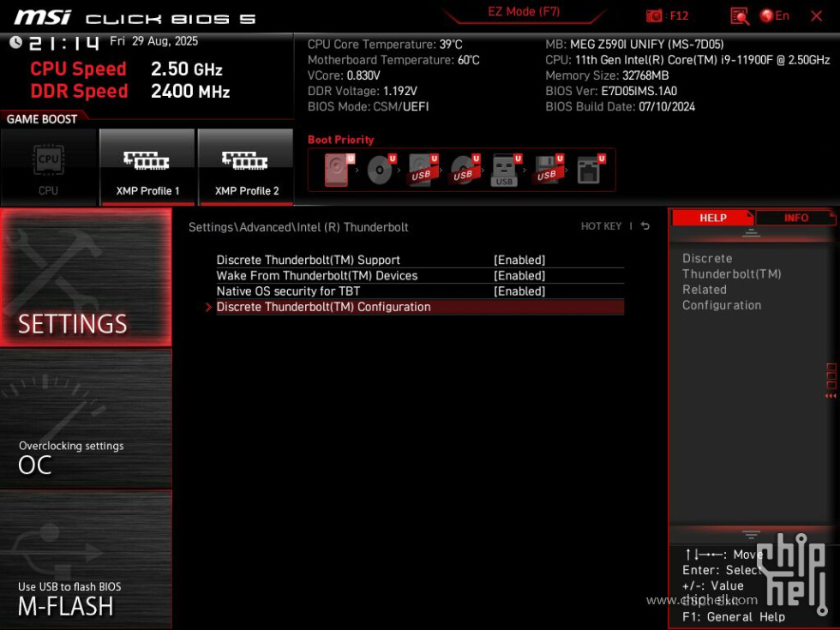Click the BIOS Ver E7D05IMS.1A0 line

pyautogui.click(x=611, y=91)
